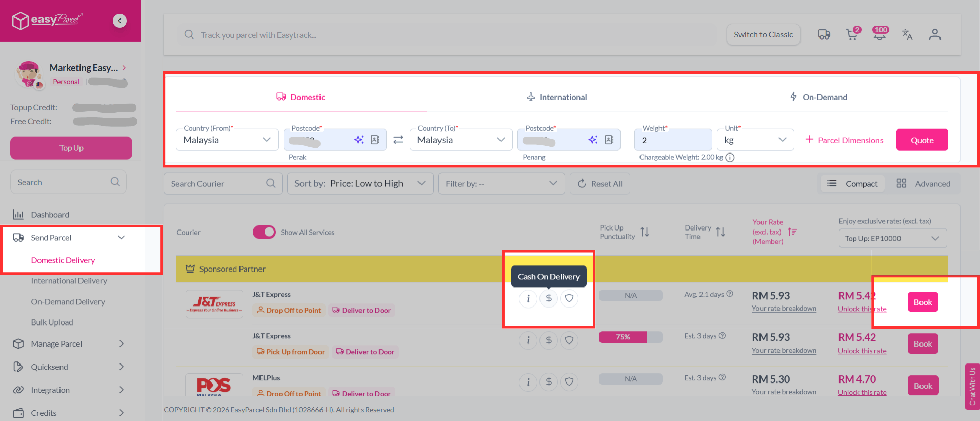Click Cash On Delivery icon for J&T Drop Off
The image size is (980, 421).
tap(548, 298)
